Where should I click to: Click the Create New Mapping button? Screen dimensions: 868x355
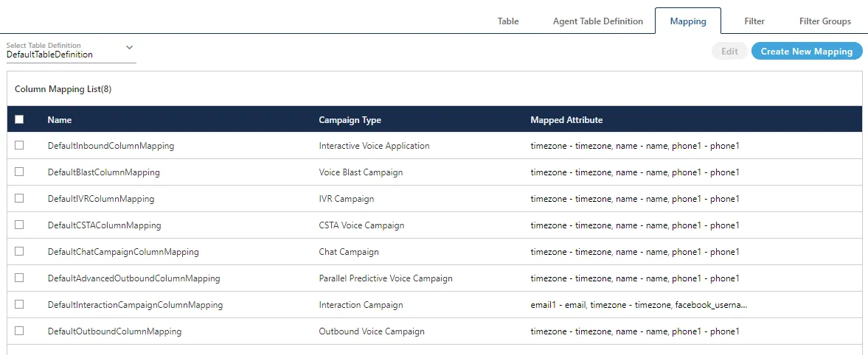[x=807, y=52]
